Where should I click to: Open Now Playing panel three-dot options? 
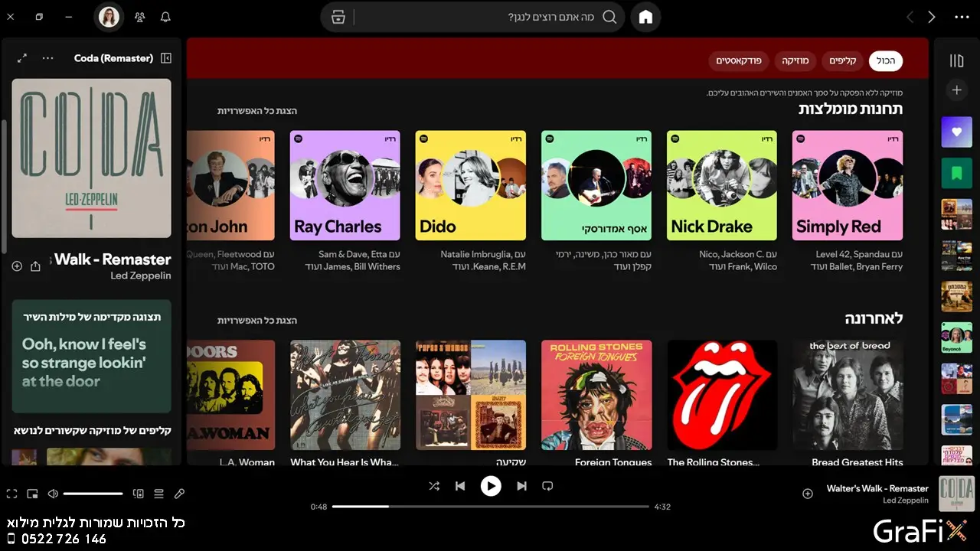pos(48,58)
